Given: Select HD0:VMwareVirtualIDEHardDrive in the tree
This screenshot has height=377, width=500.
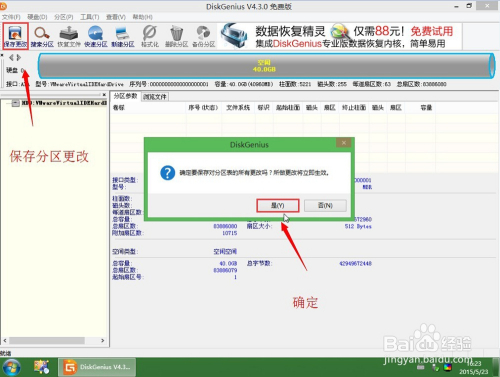Looking at the screenshot, I should point(64,103).
